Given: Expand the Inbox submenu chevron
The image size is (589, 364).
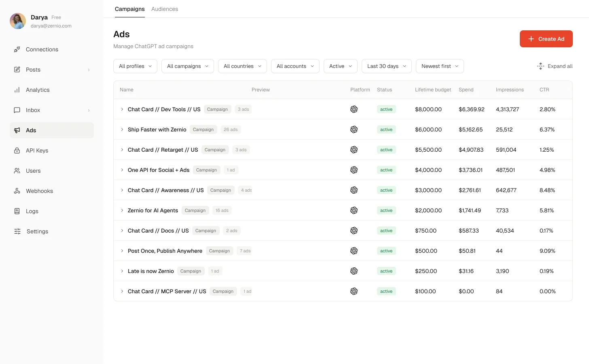Looking at the screenshot, I should [89, 110].
